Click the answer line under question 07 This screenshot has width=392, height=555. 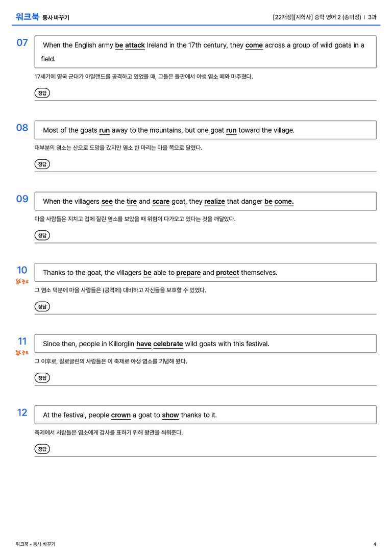(205, 101)
